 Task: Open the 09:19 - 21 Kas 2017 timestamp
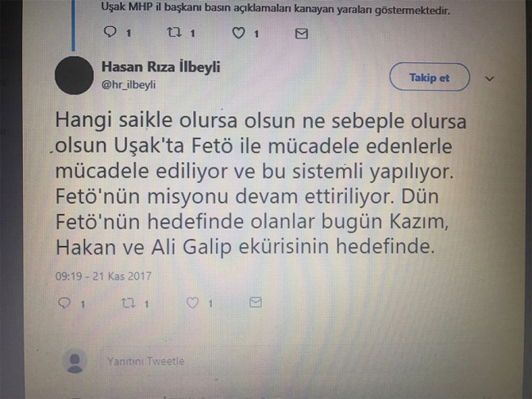pyautogui.click(x=103, y=276)
